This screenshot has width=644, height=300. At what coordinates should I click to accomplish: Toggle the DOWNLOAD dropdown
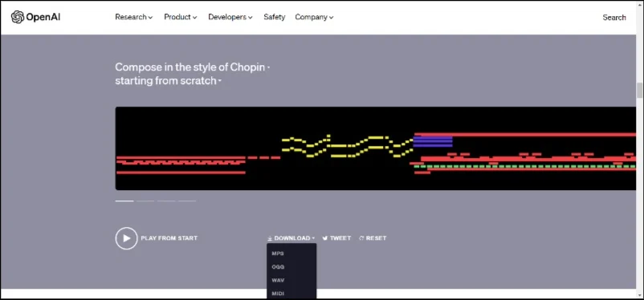[x=291, y=238]
